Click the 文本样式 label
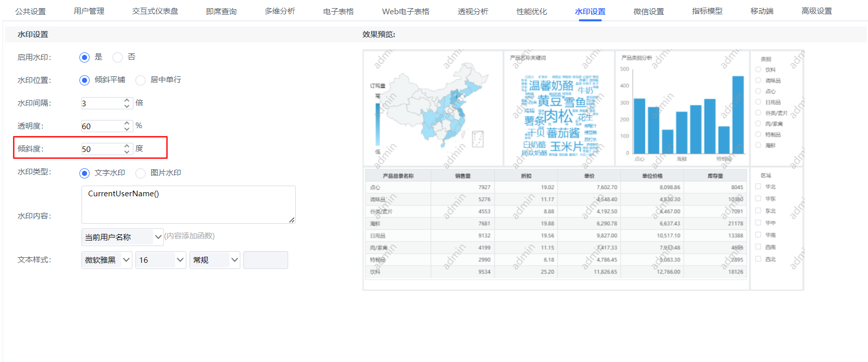Image resolution: width=868 pixels, height=362 pixels. 34,260
